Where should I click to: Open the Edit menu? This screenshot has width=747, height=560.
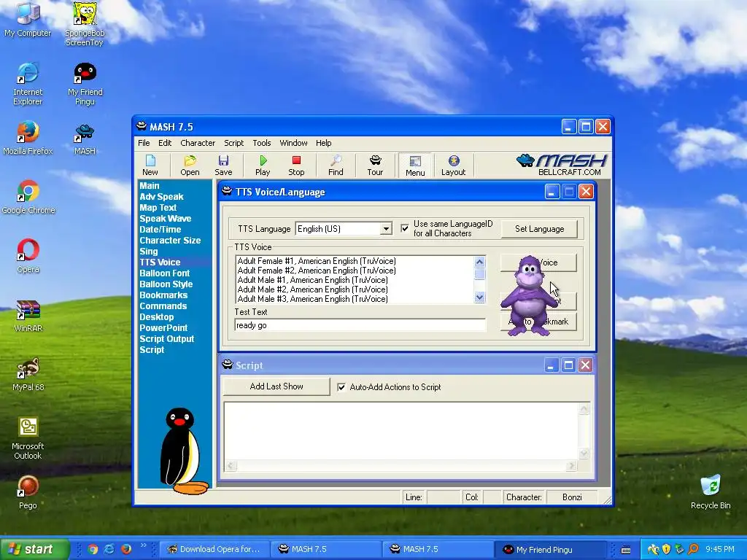click(165, 143)
